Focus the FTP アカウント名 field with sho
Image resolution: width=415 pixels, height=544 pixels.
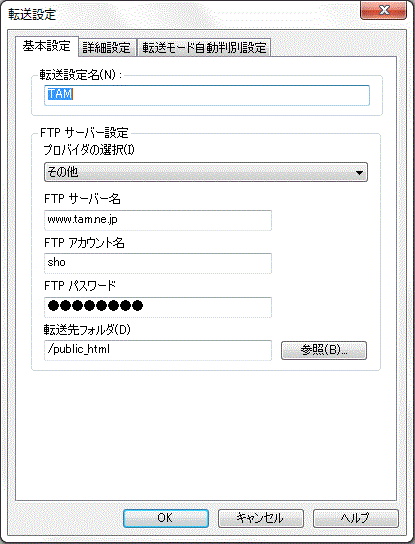click(x=158, y=263)
